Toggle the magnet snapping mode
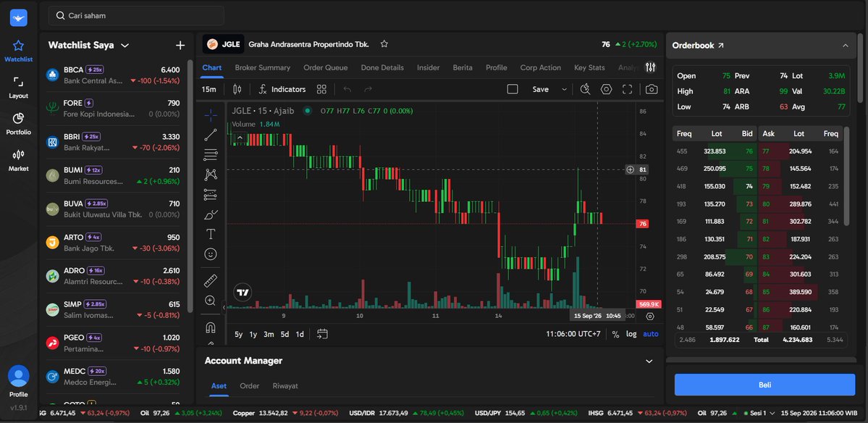The height and width of the screenshot is (423, 868). (211, 327)
